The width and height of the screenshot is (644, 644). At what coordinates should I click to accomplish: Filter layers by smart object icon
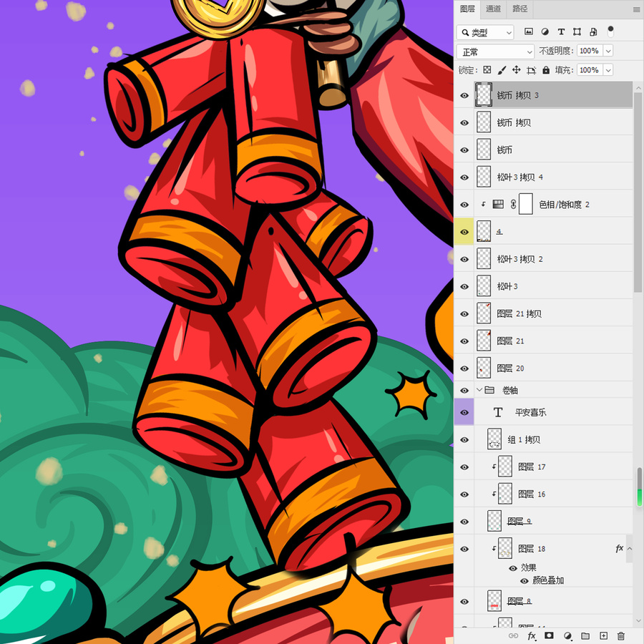pyautogui.click(x=593, y=31)
